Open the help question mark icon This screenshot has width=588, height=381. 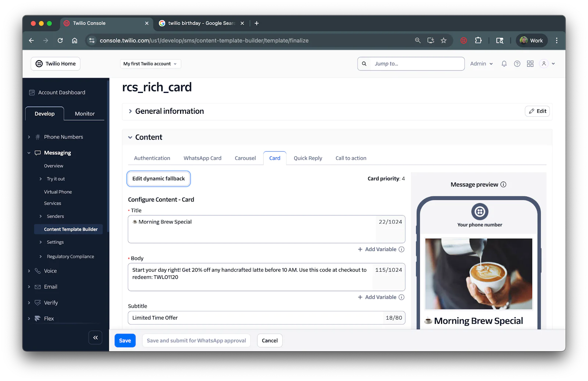tap(517, 63)
